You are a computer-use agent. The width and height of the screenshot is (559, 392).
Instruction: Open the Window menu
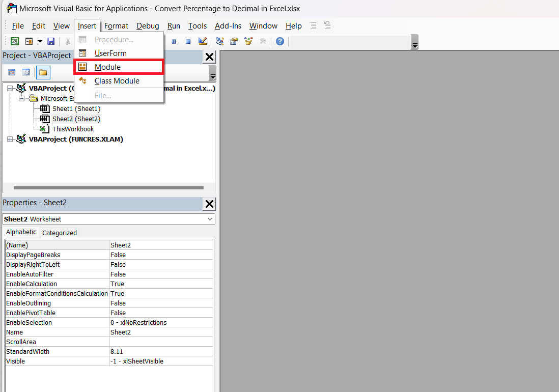point(263,26)
